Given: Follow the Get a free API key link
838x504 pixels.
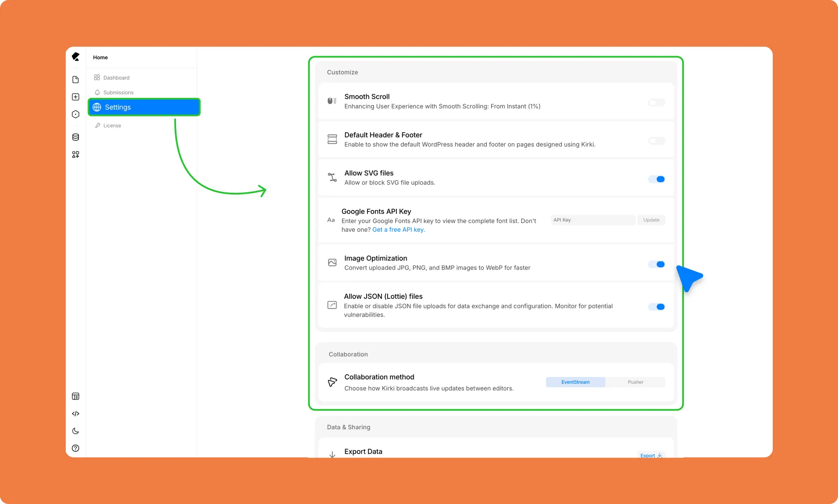Looking at the screenshot, I should click(x=398, y=230).
